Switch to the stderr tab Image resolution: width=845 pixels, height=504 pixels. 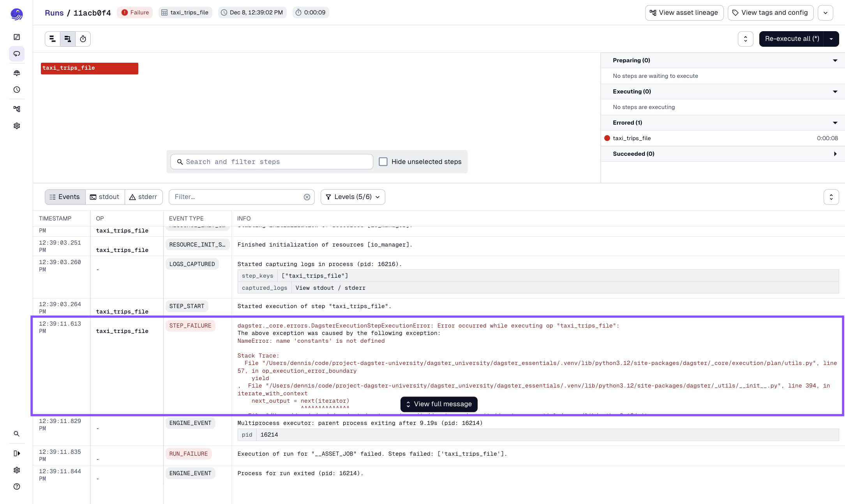click(143, 197)
